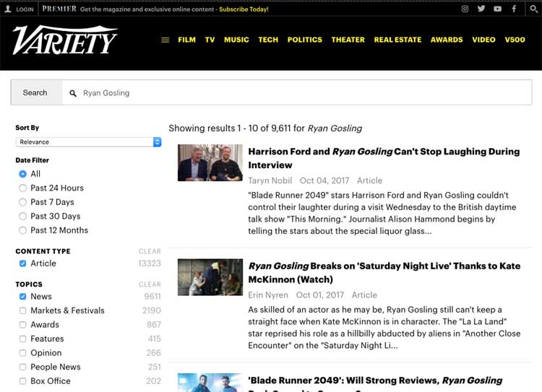This screenshot has height=392, width=542.
Task: Select Past 24 Hours date filter
Action: tap(23, 188)
